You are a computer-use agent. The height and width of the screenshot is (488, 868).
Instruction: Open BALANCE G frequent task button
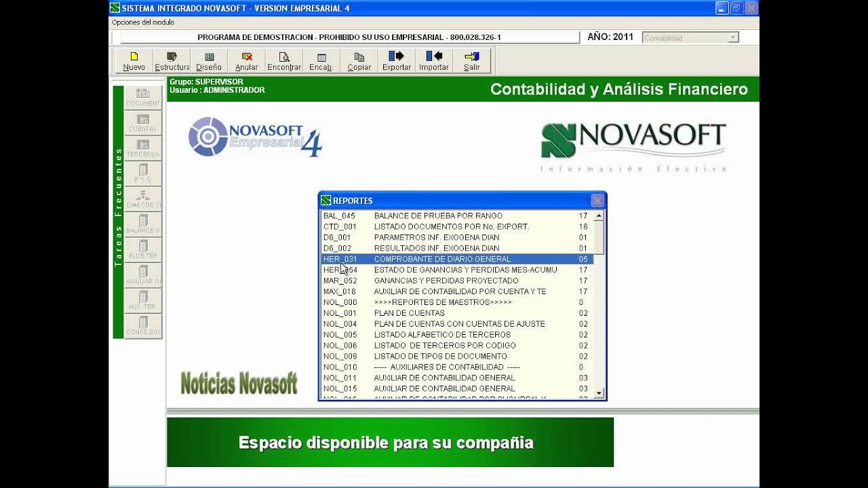click(x=143, y=224)
